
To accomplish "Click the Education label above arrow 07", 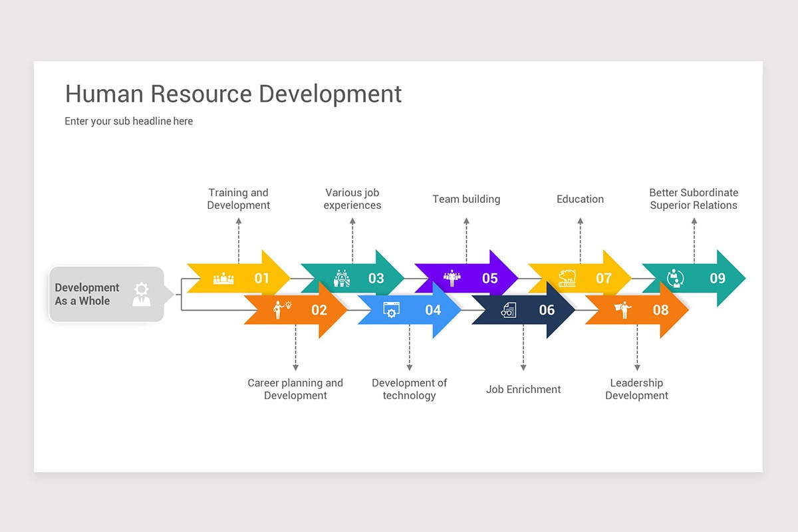I will coord(580,199).
